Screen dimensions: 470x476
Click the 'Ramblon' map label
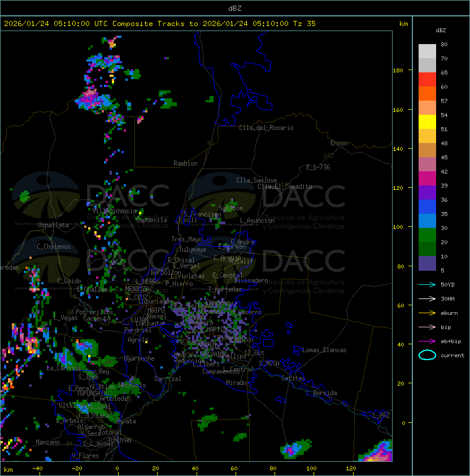185,163
